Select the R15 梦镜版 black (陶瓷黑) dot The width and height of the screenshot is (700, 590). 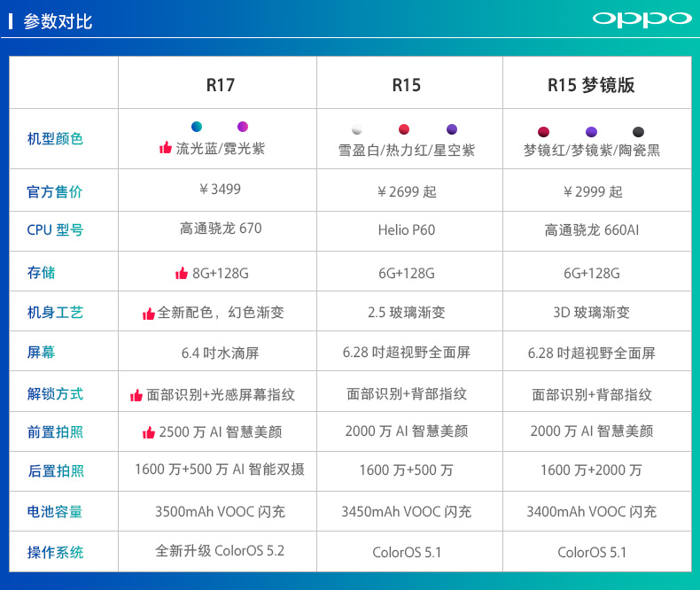coord(638,132)
